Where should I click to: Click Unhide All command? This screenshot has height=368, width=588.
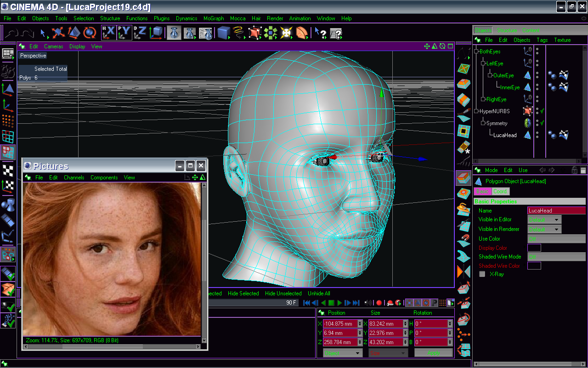point(319,293)
